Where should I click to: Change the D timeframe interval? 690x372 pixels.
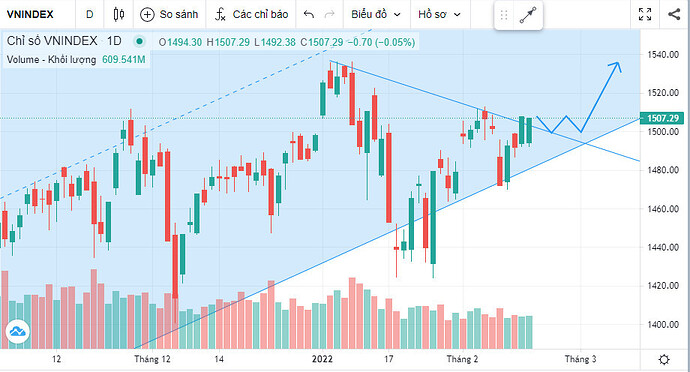point(90,15)
